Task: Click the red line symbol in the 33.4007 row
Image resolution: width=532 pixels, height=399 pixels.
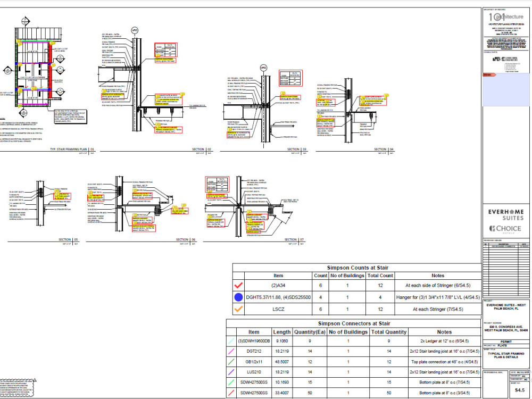Action: point(231,393)
